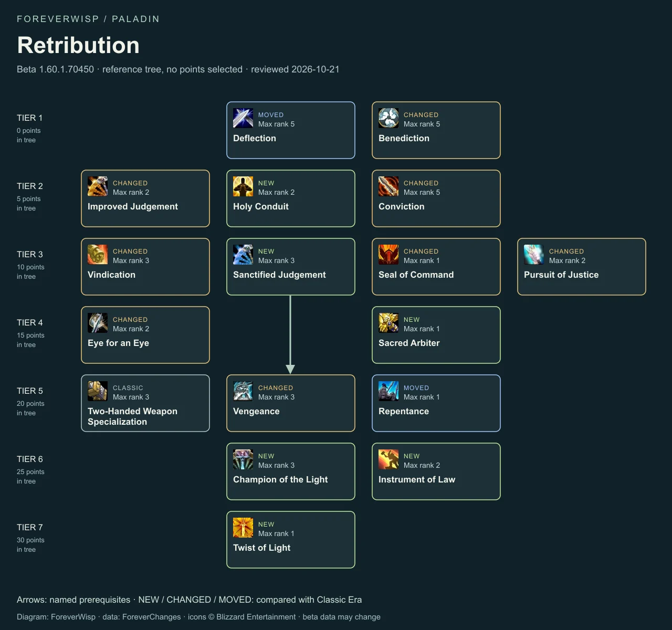Choose the Instrument of Law icon

point(388,459)
